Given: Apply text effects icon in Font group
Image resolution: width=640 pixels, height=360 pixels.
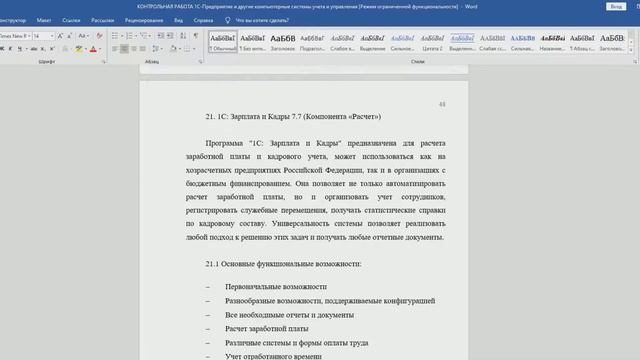Looking at the screenshot, I should point(65,49).
